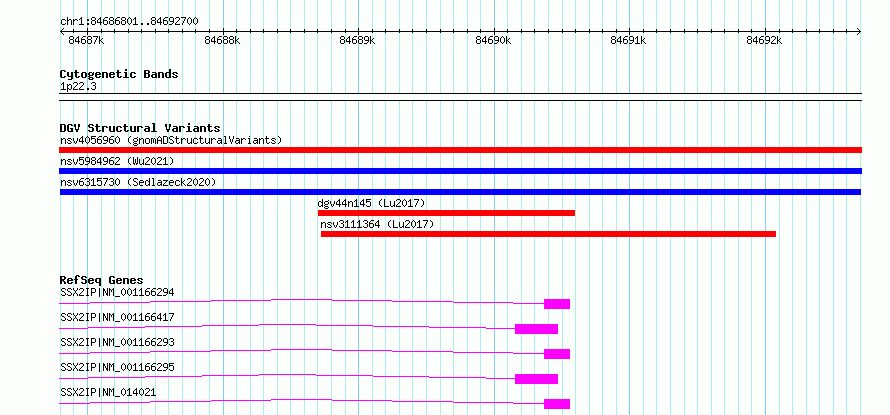Click the chr1:84686801..84692700 region label

[x=129, y=22]
